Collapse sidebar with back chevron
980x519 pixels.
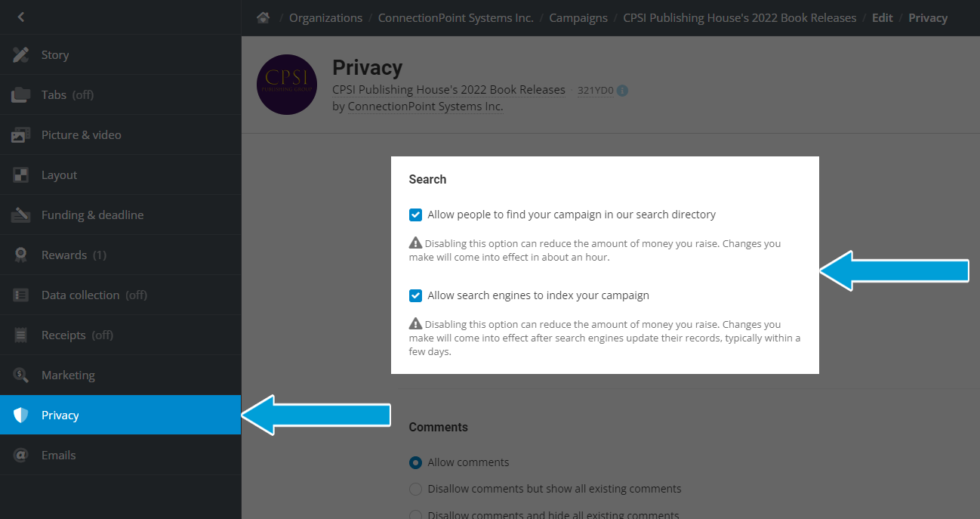click(x=21, y=17)
